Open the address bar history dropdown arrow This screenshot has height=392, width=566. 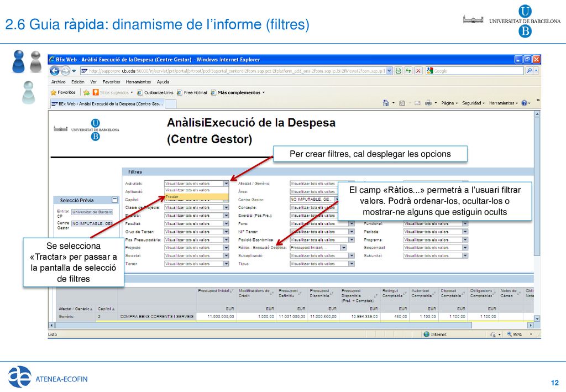coord(389,71)
